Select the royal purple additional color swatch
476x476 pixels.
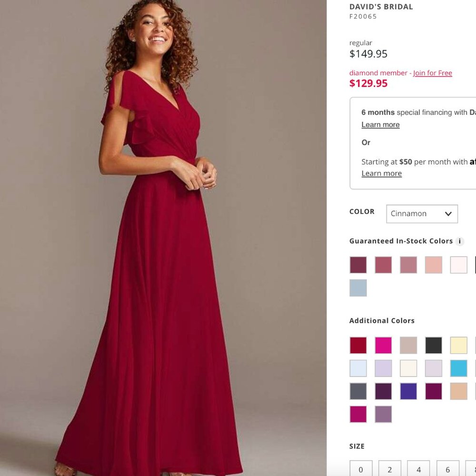click(408, 391)
